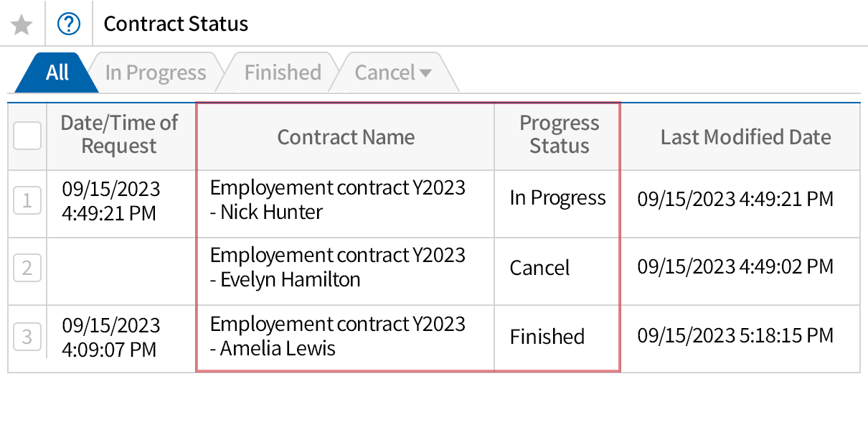Select row 3 using its row selector
Viewport: 868px width, 425px height.
(27, 336)
